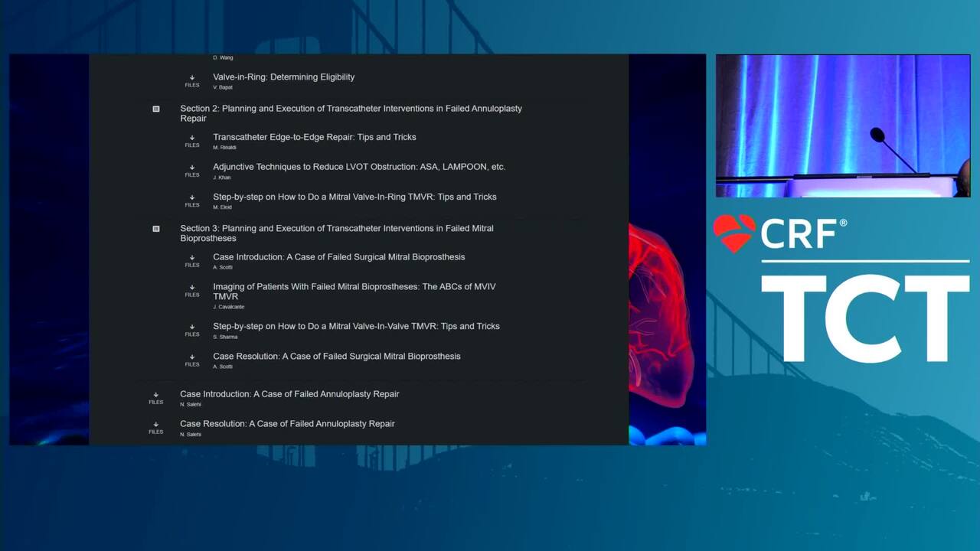Open Section 3 Failed Mitral Bioprostheses heading

click(x=337, y=233)
